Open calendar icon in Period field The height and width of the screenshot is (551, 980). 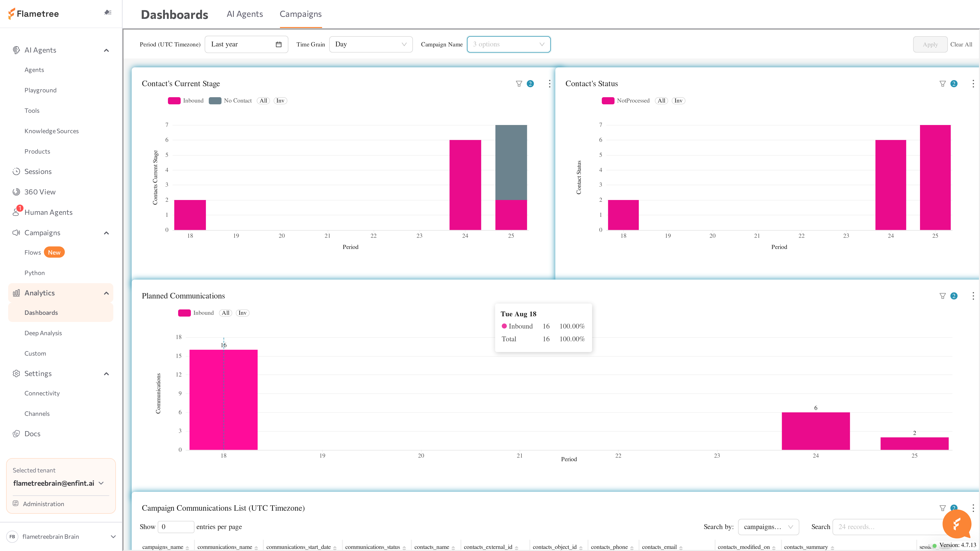(278, 44)
